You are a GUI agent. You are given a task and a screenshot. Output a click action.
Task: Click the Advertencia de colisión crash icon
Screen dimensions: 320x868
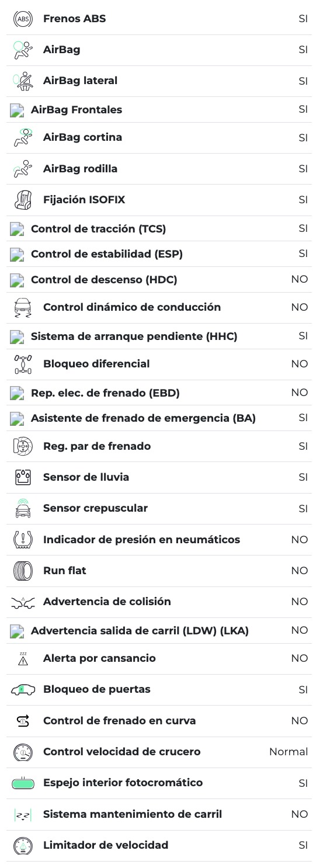pyautogui.click(x=23, y=602)
